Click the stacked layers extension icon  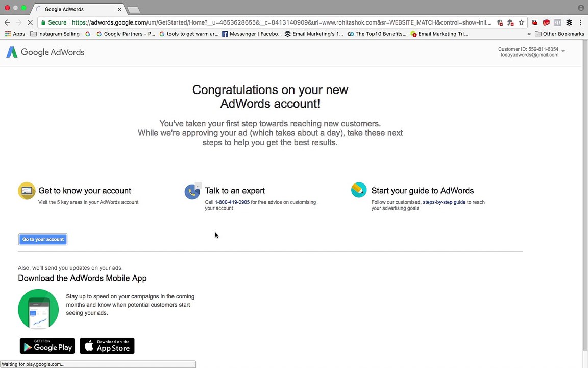click(569, 22)
